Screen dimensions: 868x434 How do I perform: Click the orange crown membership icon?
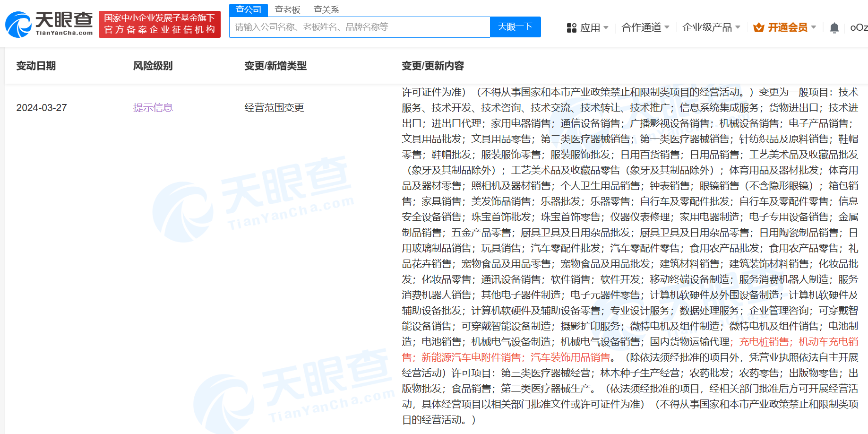click(x=758, y=28)
